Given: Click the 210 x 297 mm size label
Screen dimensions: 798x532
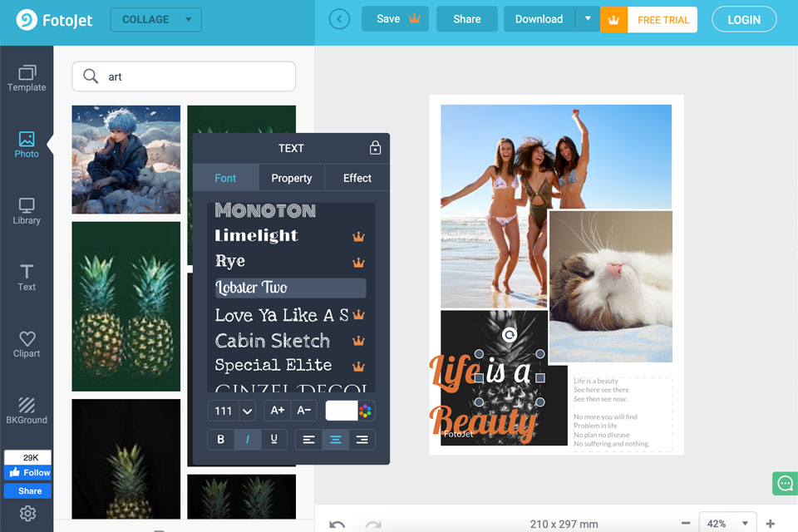Looking at the screenshot, I should click(564, 524).
